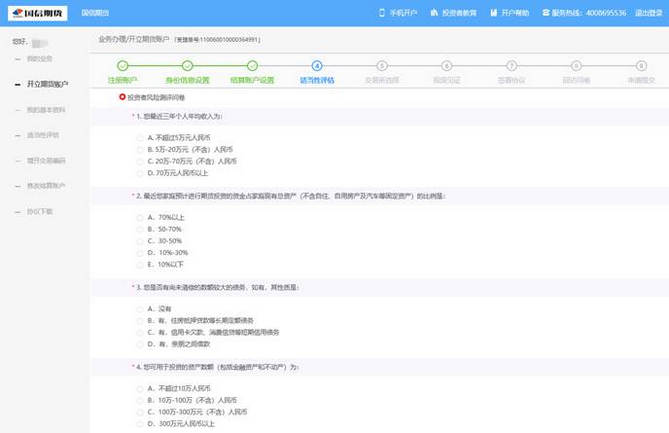Pick the 10%以下 ratio option
The width and height of the screenshot is (669, 433).
click(x=139, y=265)
